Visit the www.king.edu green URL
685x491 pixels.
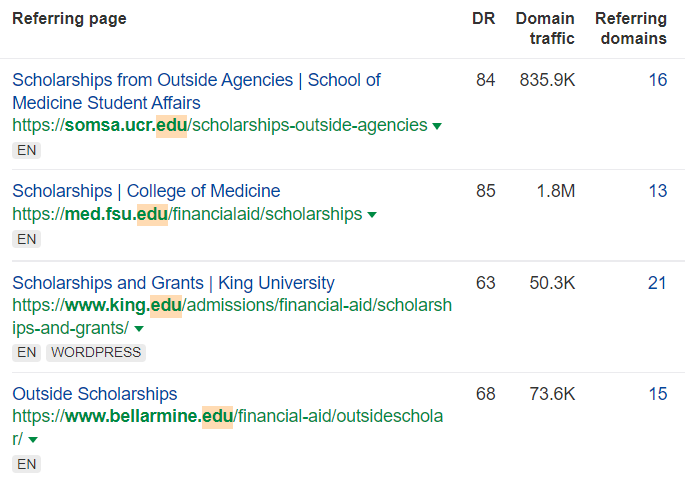(x=231, y=305)
